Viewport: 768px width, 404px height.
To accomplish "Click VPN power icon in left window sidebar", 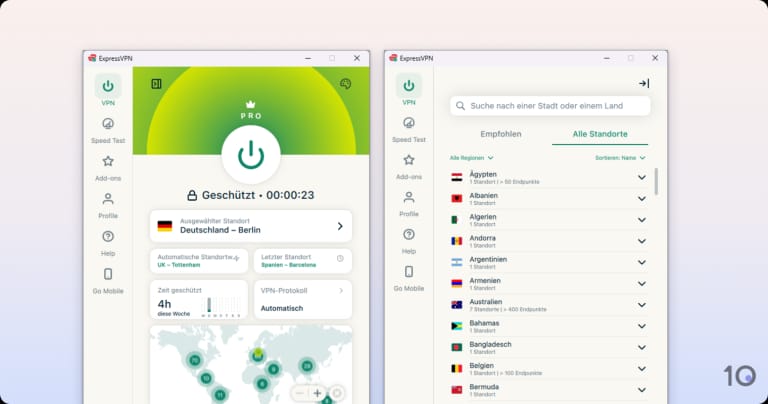I will (108, 86).
